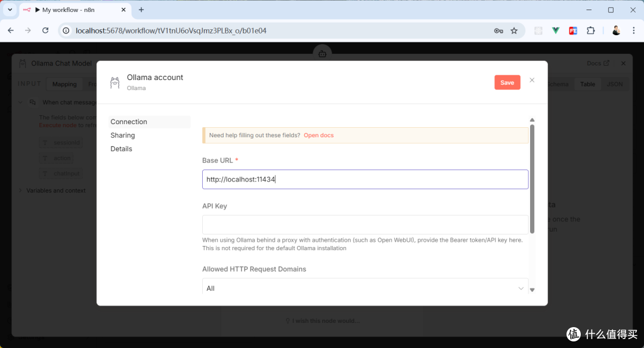Open a new browser tab
Image resolution: width=644 pixels, height=348 pixels.
click(x=141, y=10)
